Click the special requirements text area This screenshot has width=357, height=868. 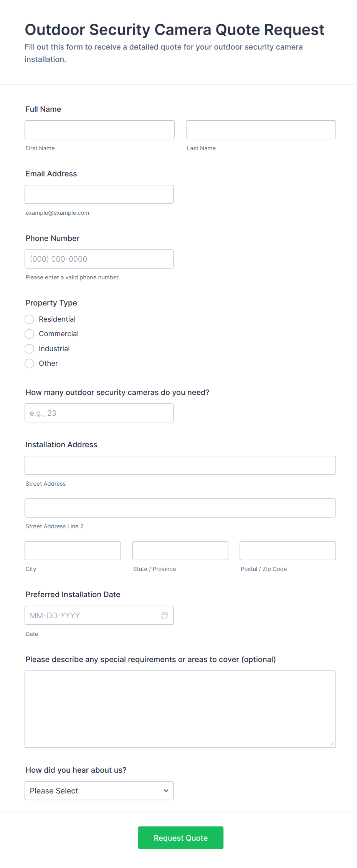(180, 709)
